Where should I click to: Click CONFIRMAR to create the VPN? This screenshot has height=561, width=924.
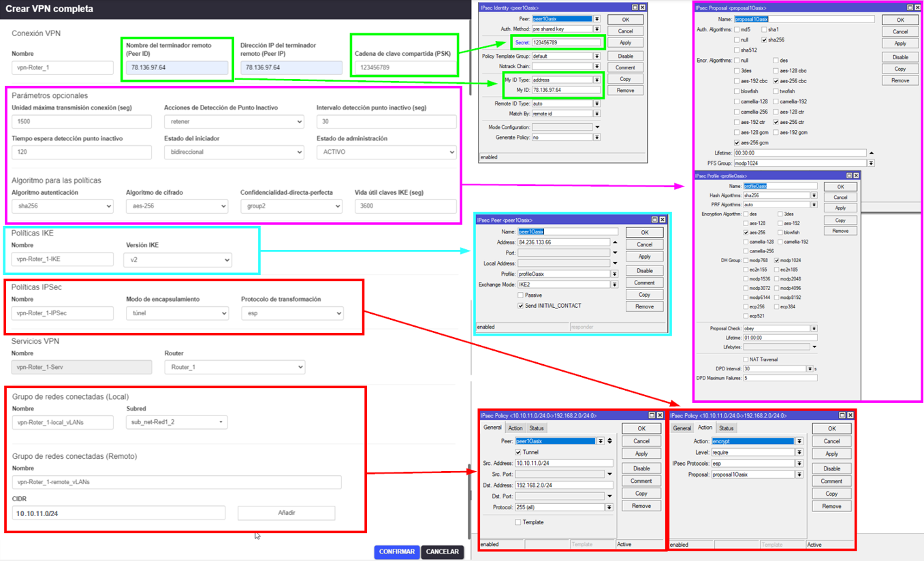point(397,552)
